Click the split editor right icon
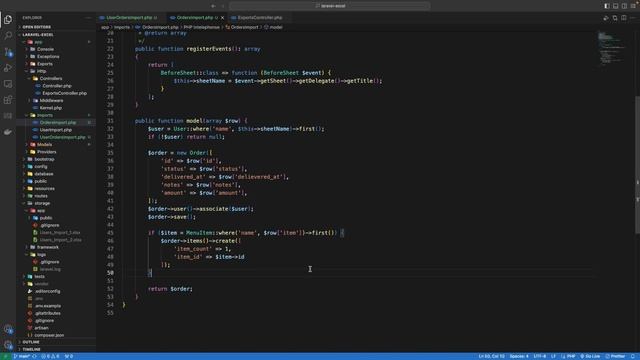This screenshot has height=360, width=640. pyautogui.click(x=624, y=18)
